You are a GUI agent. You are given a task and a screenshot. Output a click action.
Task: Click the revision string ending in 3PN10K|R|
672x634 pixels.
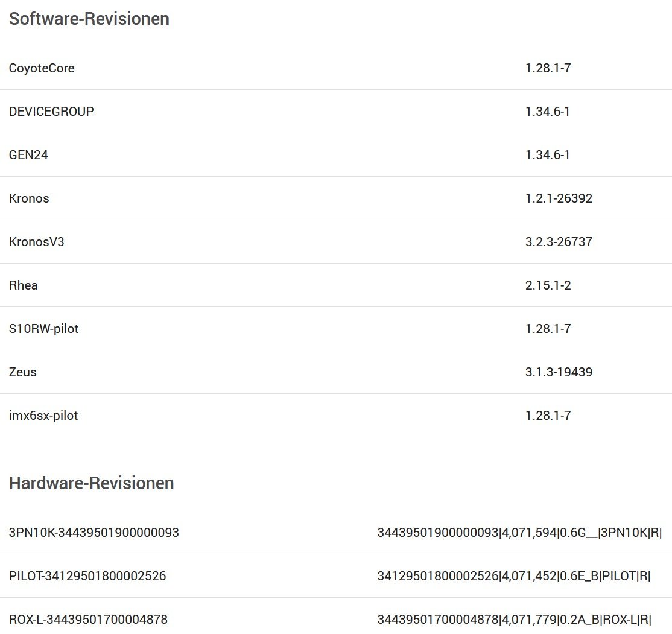519,533
